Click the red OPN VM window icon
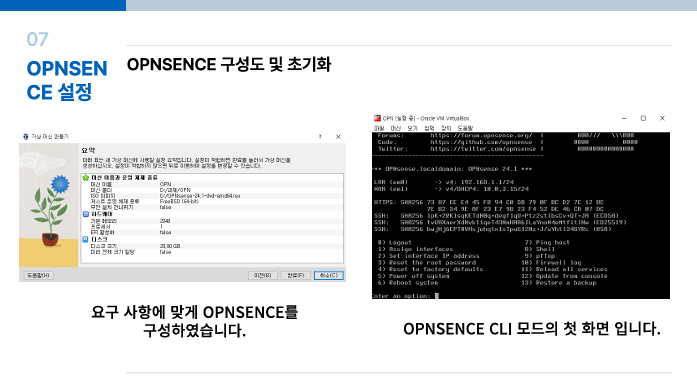The height and width of the screenshot is (389, 697). (377, 118)
